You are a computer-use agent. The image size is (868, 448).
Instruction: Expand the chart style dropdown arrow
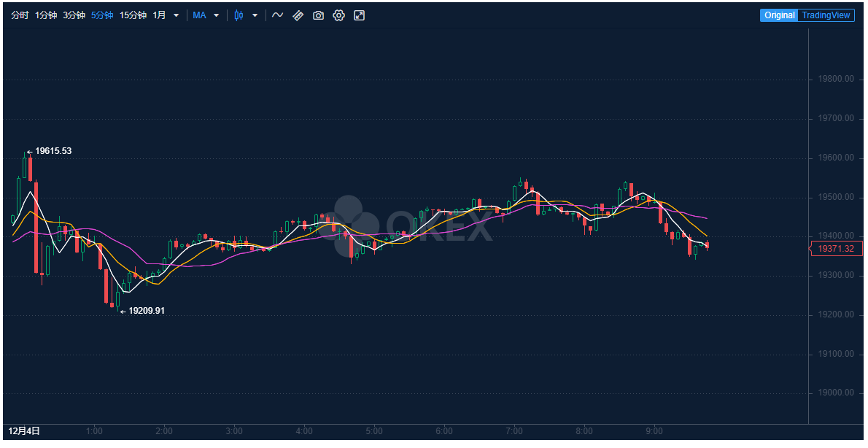[x=255, y=15]
